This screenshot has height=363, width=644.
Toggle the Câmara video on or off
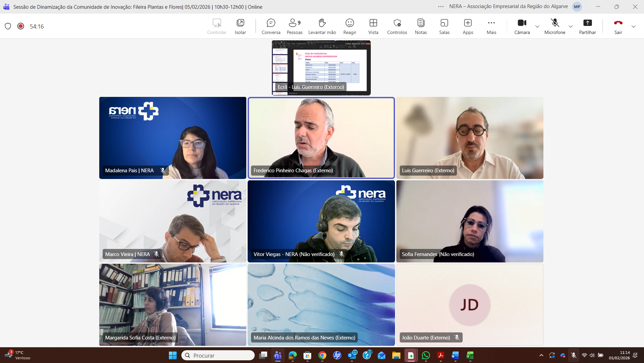pos(522,26)
